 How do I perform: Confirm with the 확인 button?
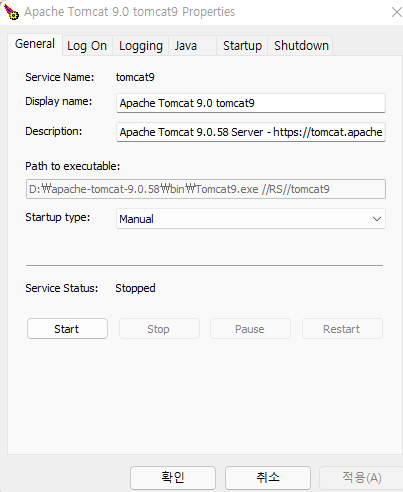(x=173, y=478)
